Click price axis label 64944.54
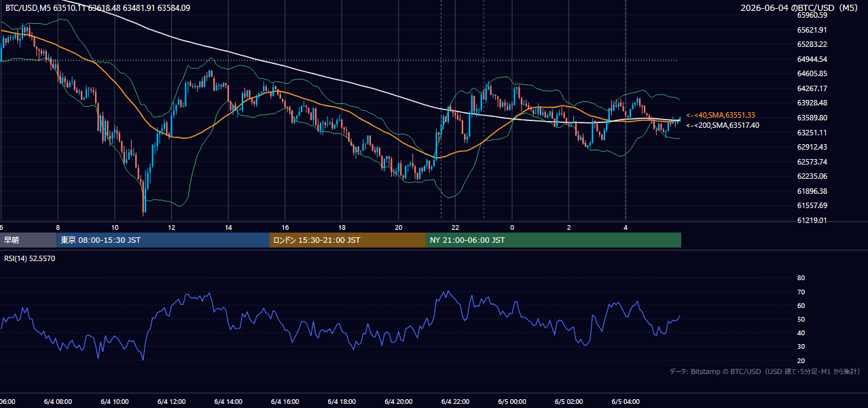Screen dimensions: 868x408 [x=812, y=59]
